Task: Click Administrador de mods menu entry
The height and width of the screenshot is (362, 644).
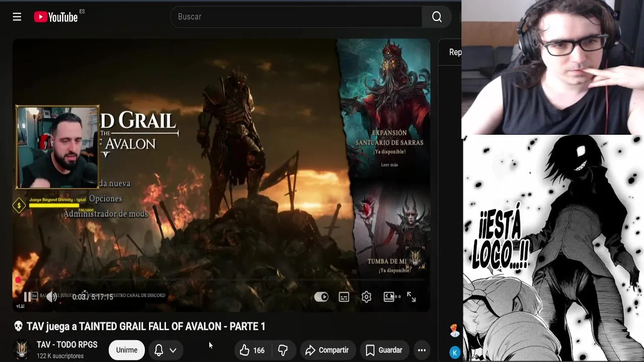Action: tap(106, 214)
